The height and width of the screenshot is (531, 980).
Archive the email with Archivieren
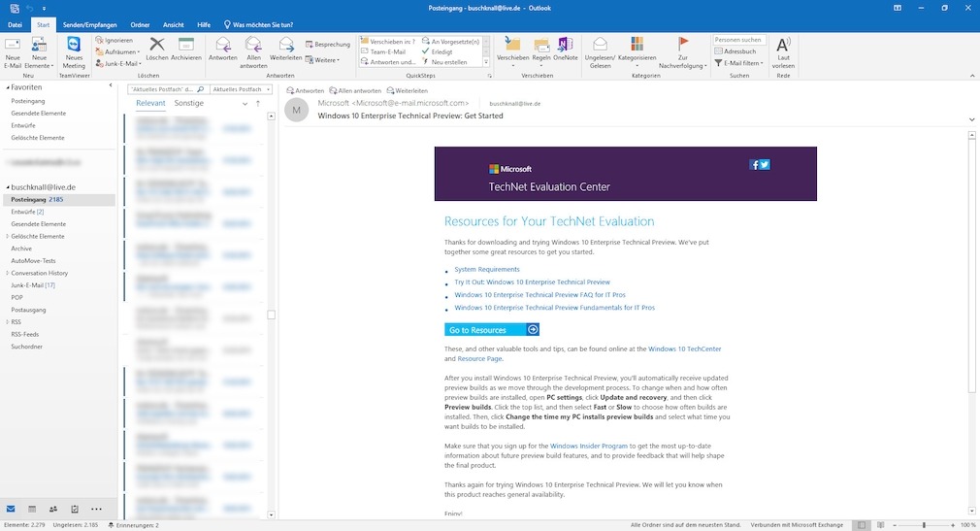186,49
